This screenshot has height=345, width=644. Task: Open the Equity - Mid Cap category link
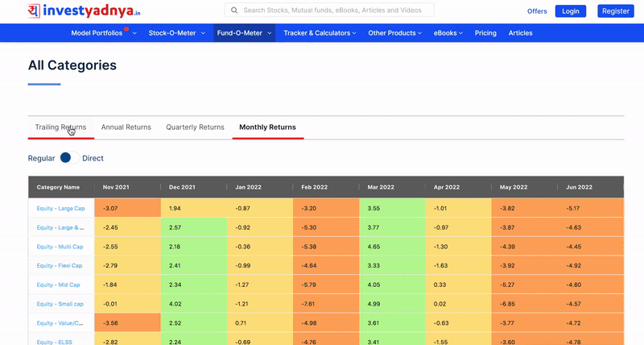coord(58,285)
